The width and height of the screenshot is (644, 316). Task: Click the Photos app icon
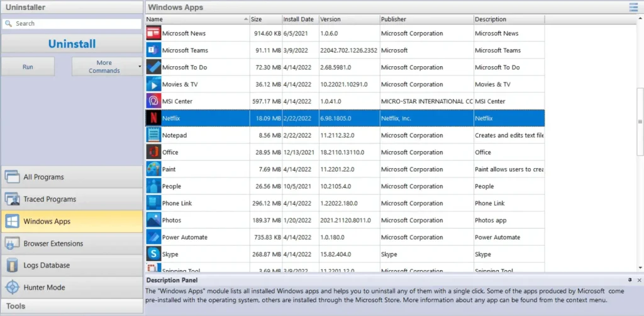tap(153, 220)
